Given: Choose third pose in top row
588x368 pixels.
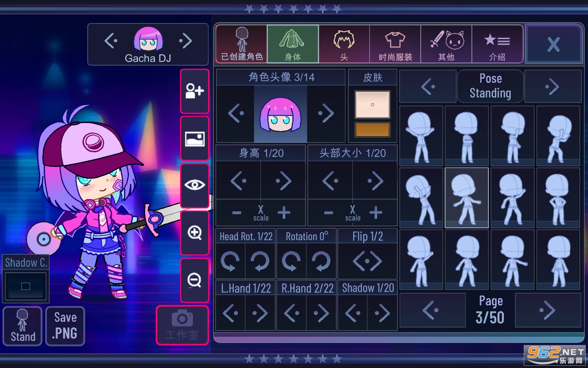Looking at the screenshot, I should pyautogui.click(x=513, y=136).
